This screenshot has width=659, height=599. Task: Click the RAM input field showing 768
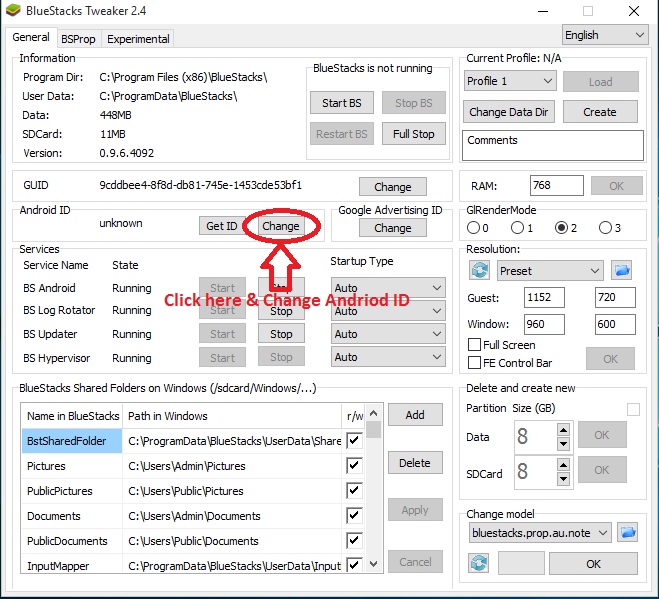(556, 185)
